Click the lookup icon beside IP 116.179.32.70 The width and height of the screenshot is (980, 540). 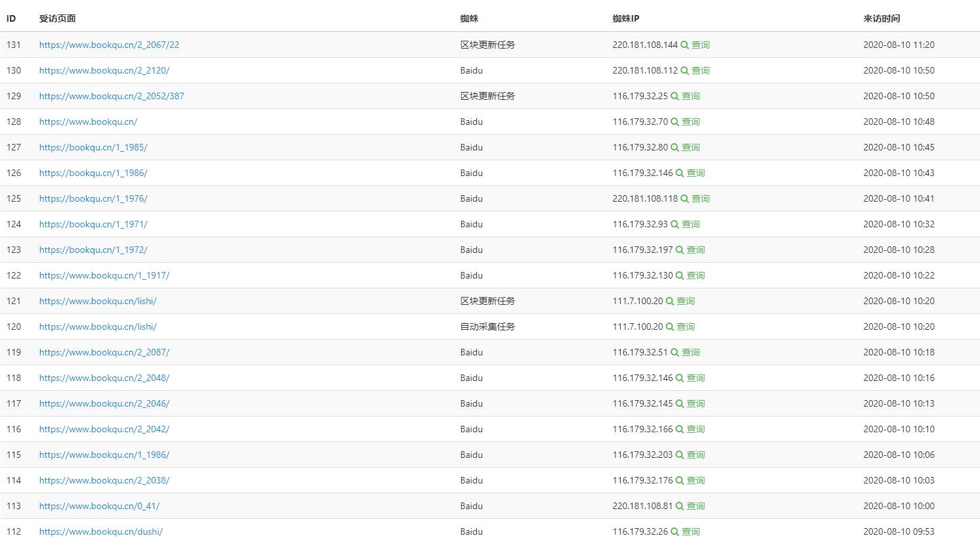click(675, 122)
